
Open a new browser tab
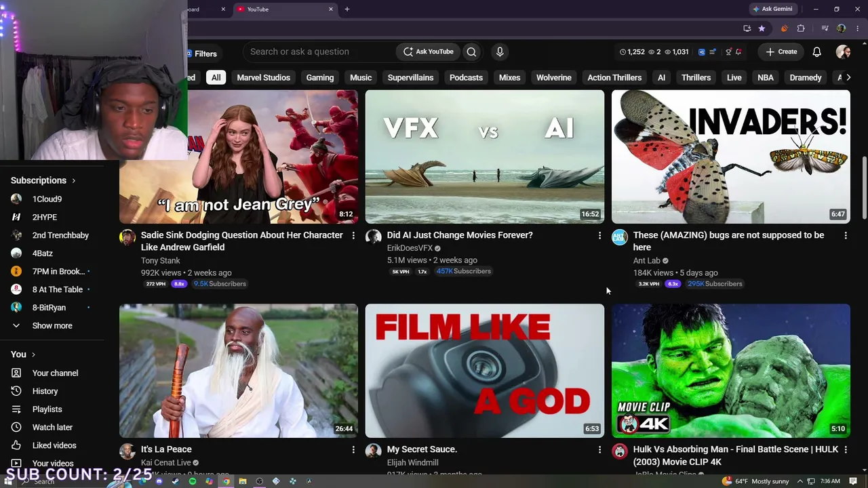347,9
